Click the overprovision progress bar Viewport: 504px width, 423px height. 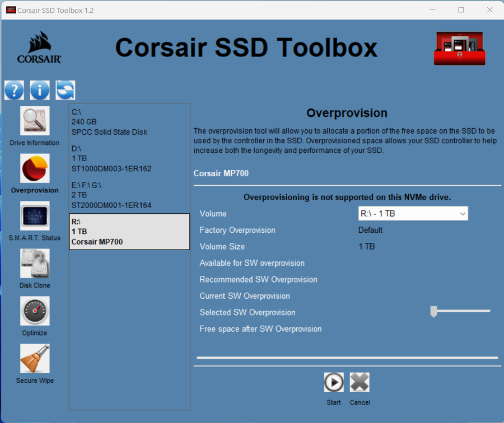click(347, 358)
